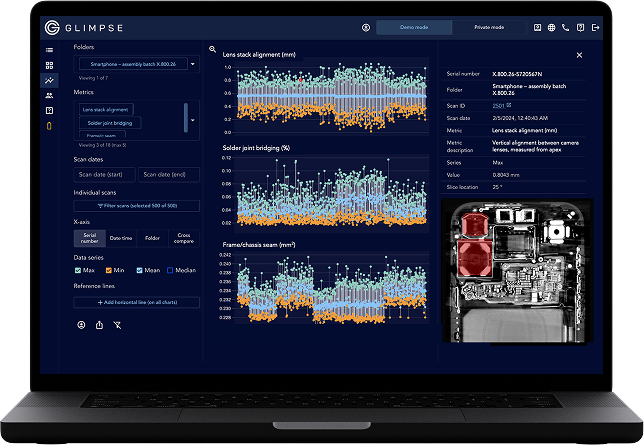Viewport: 644px width, 445px height.
Task: Toggle the Min data series checkbox
Action: (x=109, y=270)
